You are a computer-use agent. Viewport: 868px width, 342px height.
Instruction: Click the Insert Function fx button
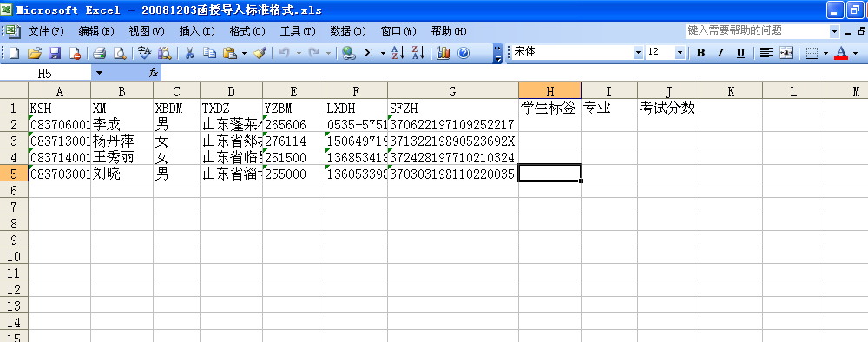coord(154,73)
